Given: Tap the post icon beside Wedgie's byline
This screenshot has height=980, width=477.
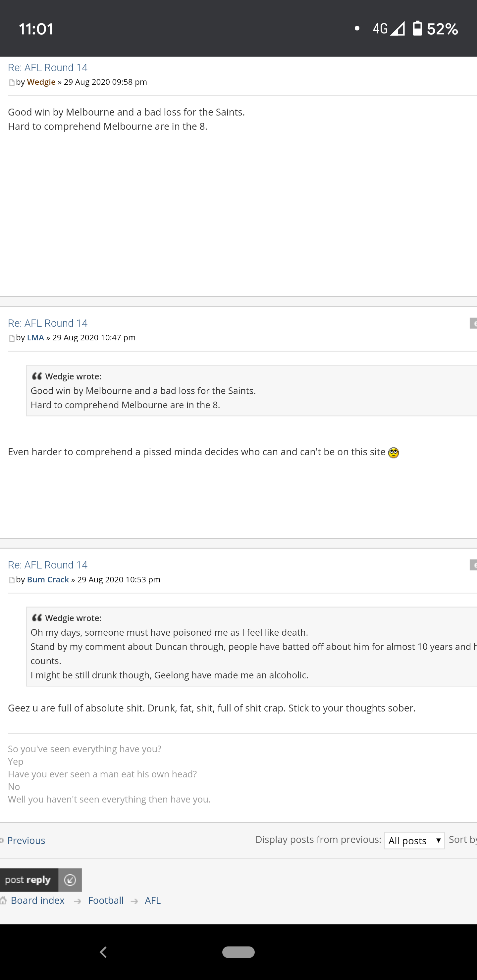Looking at the screenshot, I should [12, 82].
